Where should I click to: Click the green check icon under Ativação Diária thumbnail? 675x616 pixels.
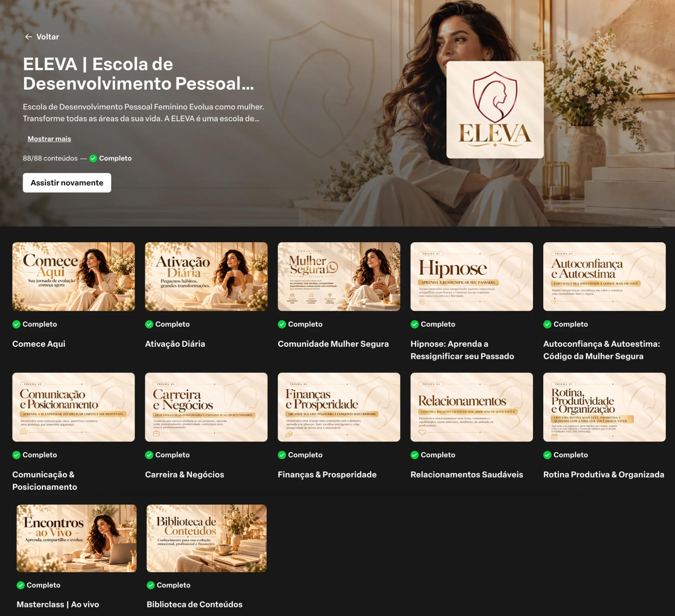tap(149, 324)
